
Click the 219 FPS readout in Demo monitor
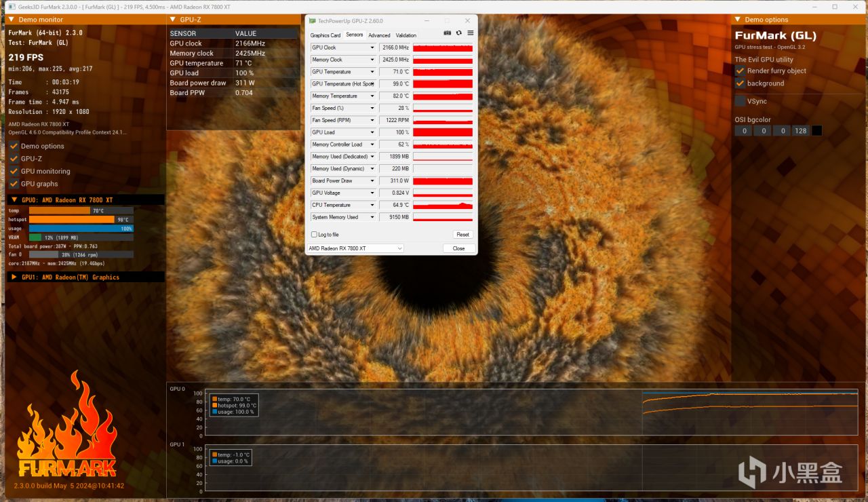click(x=26, y=58)
